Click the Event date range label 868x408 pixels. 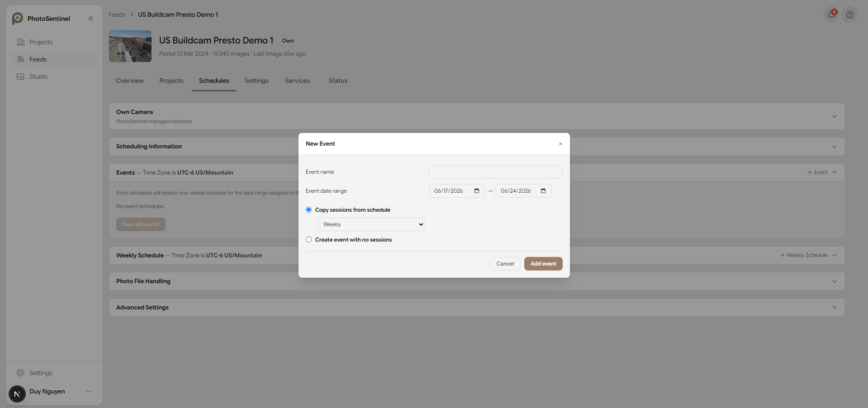tap(326, 191)
